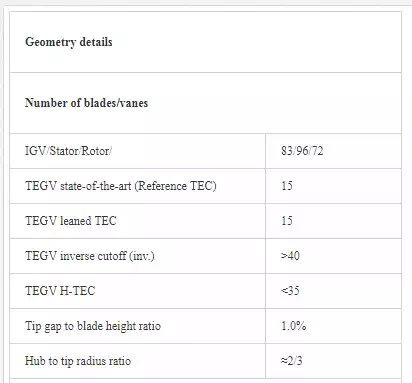Click the Geometry details heading
The image size is (412, 383).
69,42
